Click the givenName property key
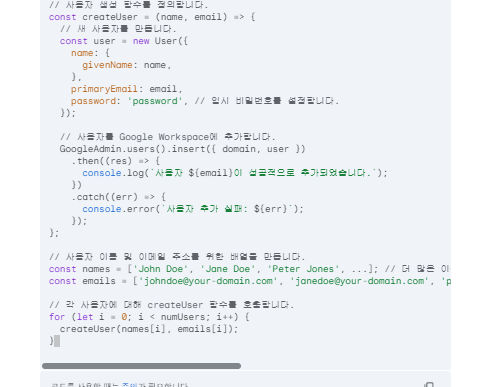Image resolution: width=485 pixels, height=387 pixels. [107, 65]
